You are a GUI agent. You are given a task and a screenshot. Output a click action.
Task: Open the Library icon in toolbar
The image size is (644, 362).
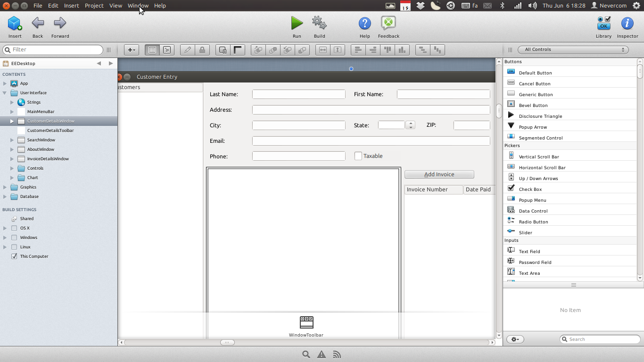pyautogui.click(x=603, y=23)
